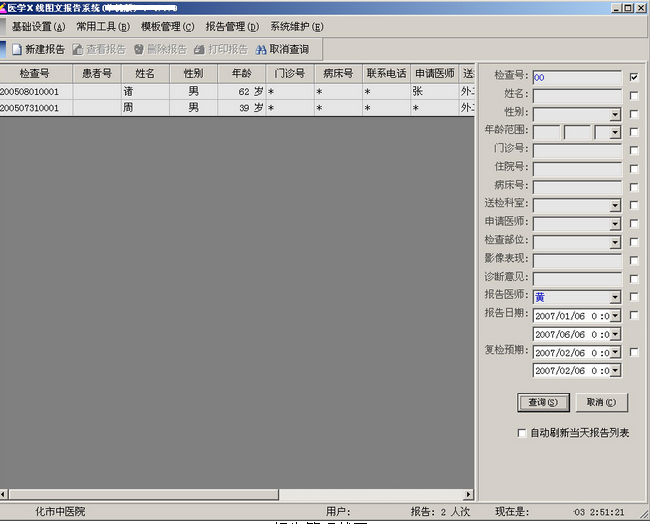650x524 pixels.
Task: Enable the 门诊号 filter checkbox
Action: pos(634,150)
